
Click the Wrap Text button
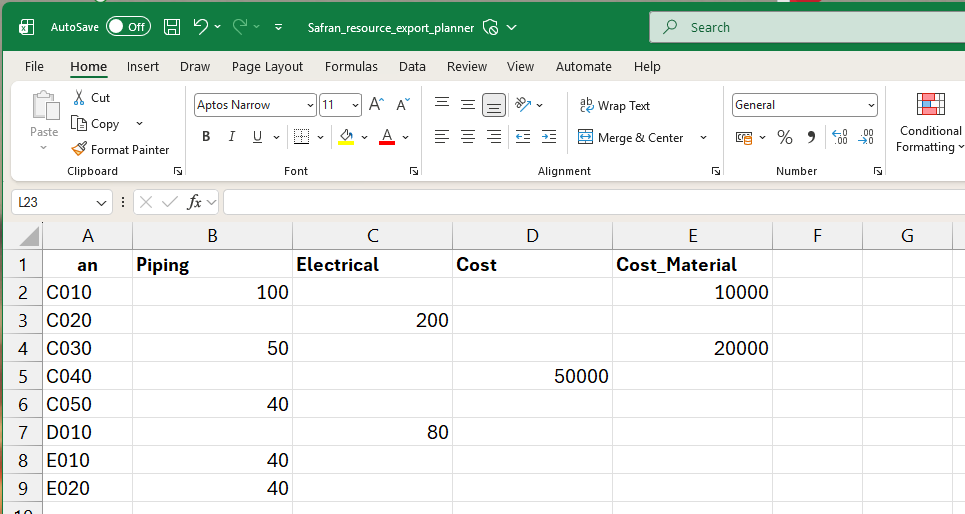point(614,105)
